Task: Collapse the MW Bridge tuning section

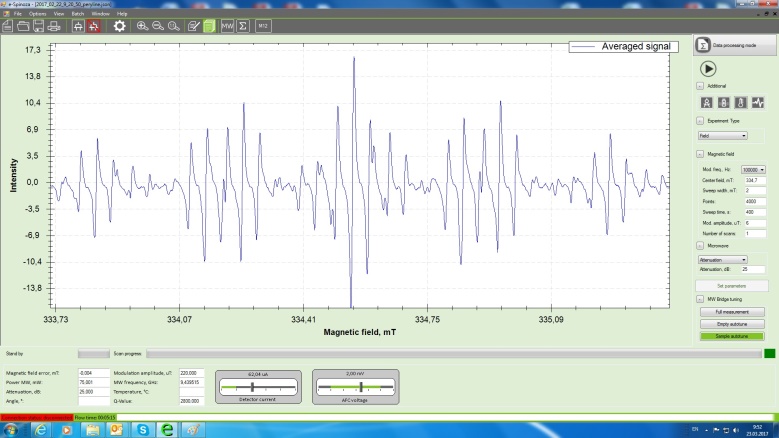Action: click(700, 299)
